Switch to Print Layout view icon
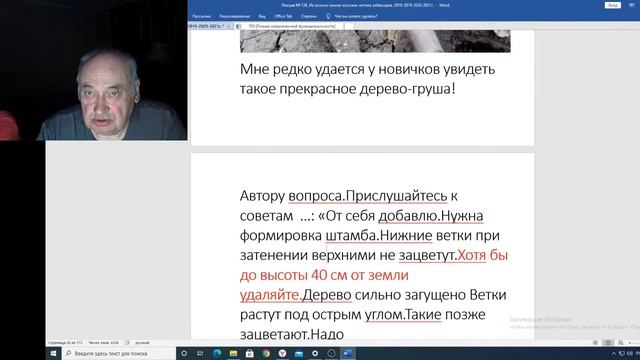The height and width of the screenshot is (360, 640). [x=608, y=343]
